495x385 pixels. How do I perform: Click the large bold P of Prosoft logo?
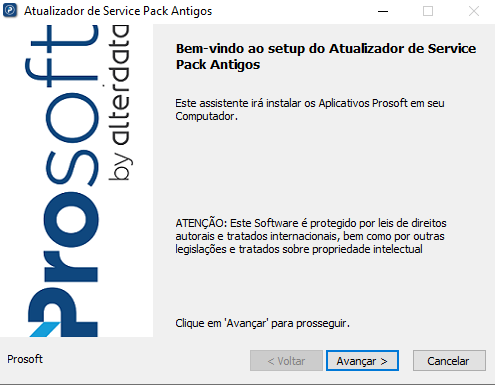pyautogui.click(x=63, y=312)
